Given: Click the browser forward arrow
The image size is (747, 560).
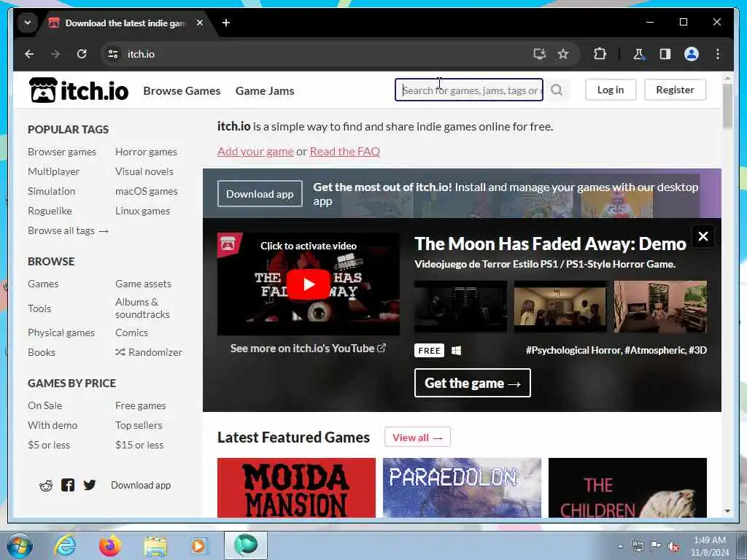Looking at the screenshot, I should point(55,54).
